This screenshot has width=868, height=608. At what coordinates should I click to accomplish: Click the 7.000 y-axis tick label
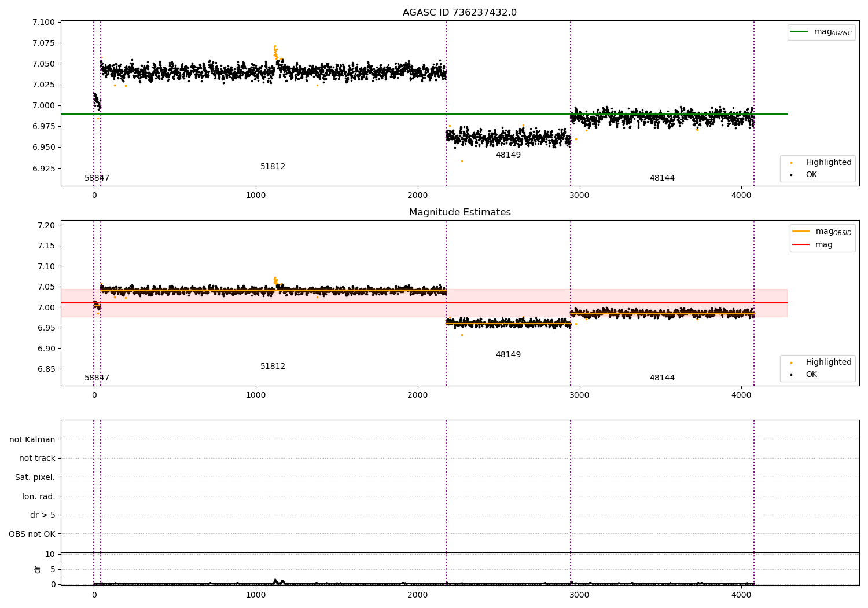coord(43,105)
